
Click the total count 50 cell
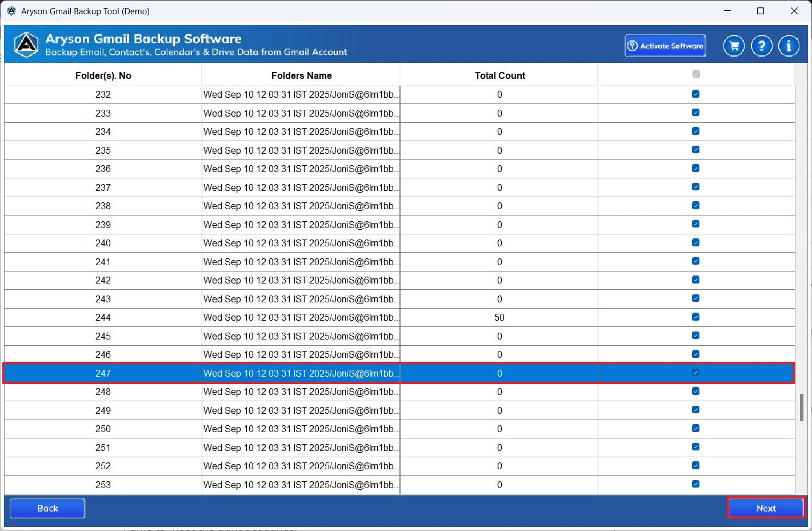click(x=499, y=317)
